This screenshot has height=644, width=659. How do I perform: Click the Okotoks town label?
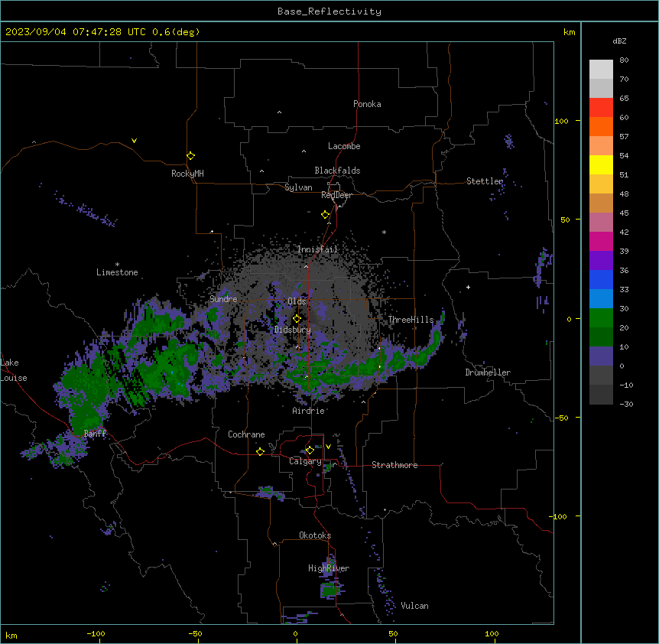point(315,535)
